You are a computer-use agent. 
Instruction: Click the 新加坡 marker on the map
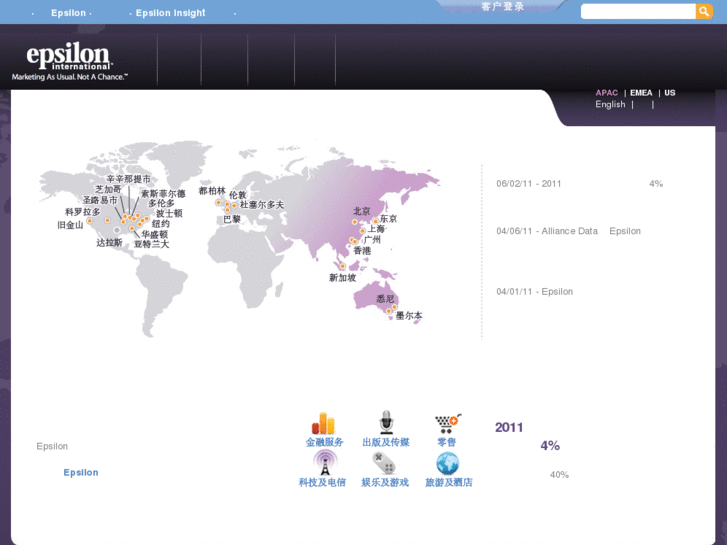pos(342,266)
